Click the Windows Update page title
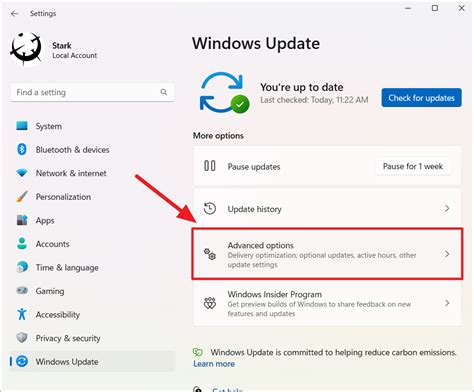 tap(256, 43)
